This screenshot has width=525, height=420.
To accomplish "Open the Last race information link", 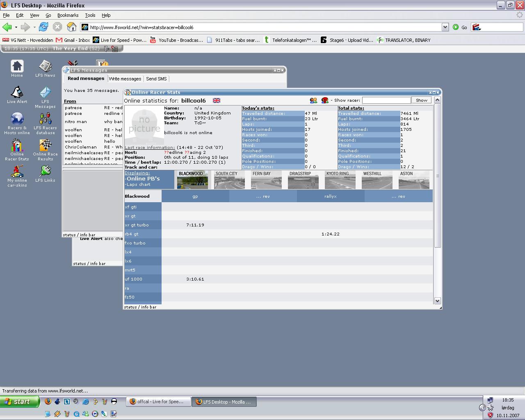I will click(150, 147).
